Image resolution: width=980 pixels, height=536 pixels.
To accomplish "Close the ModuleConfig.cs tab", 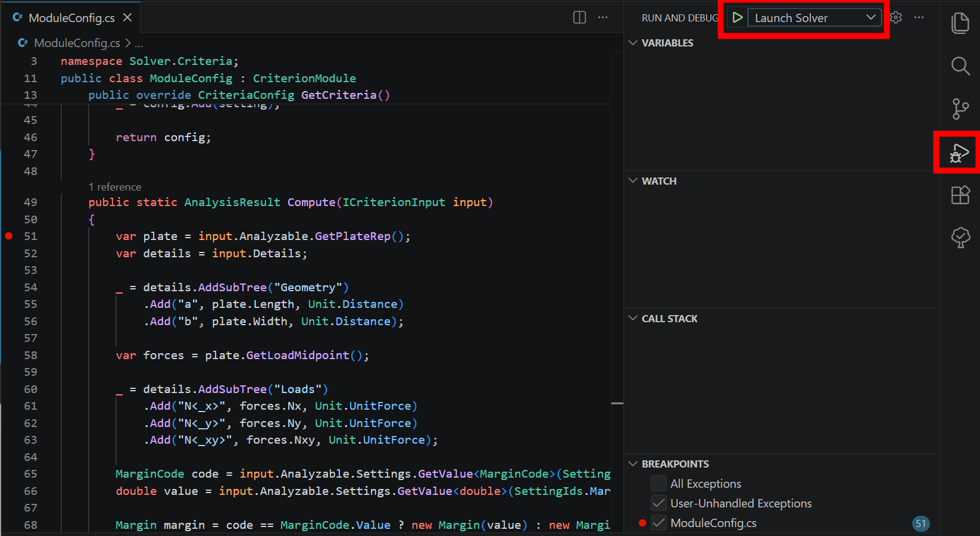I will click(127, 17).
